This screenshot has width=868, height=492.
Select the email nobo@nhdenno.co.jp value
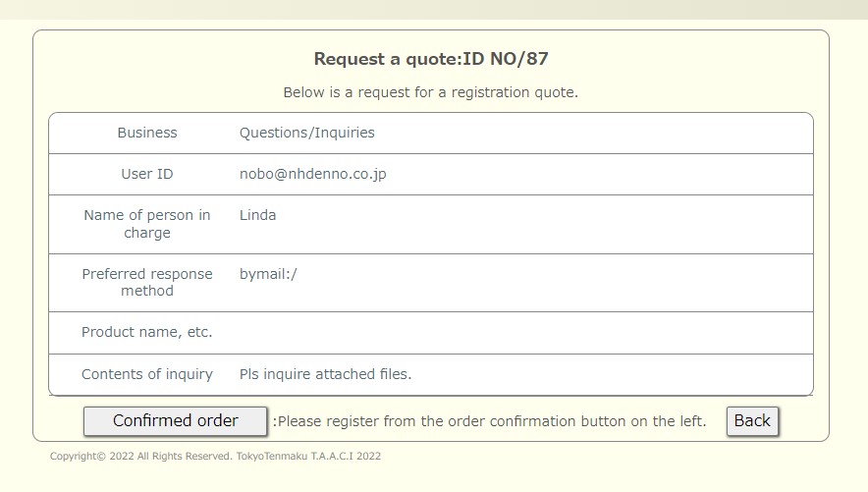click(313, 174)
